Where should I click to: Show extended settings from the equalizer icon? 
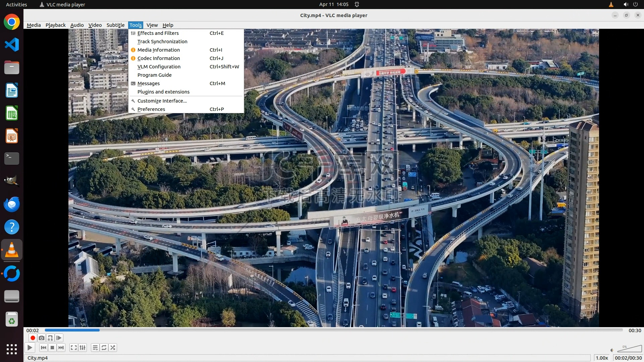83,348
